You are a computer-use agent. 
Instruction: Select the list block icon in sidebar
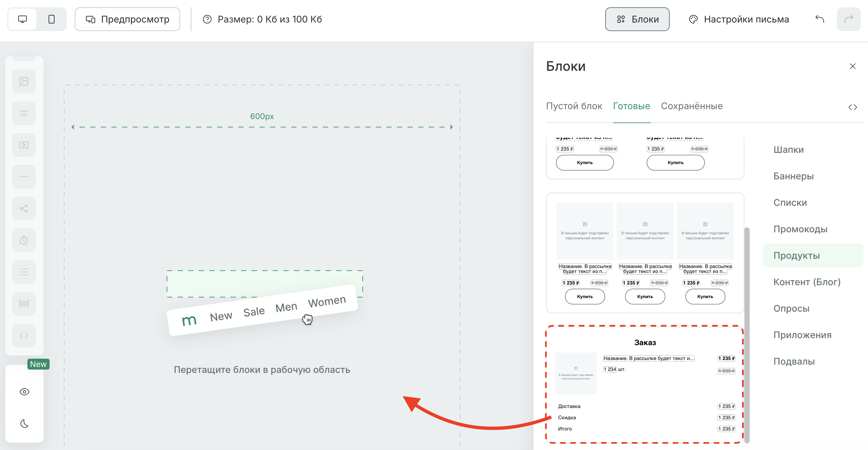pos(23,272)
